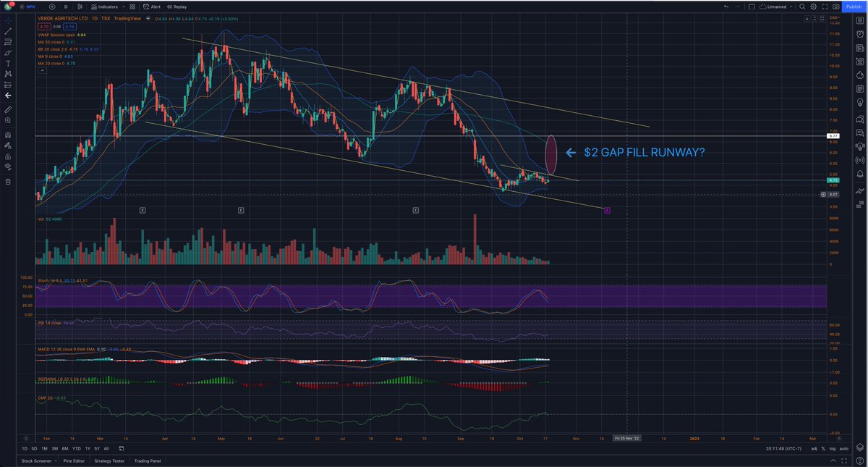Viewport: 868px width, 467px height.
Task: Toggle hide all drawings eye icon
Action: tap(8, 167)
